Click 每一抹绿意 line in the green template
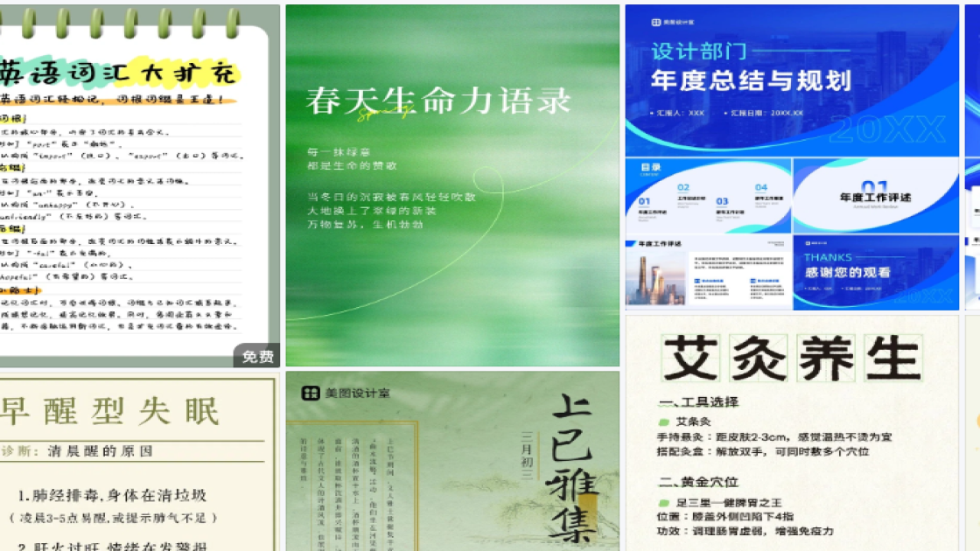The image size is (980, 551). [x=339, y=152]
